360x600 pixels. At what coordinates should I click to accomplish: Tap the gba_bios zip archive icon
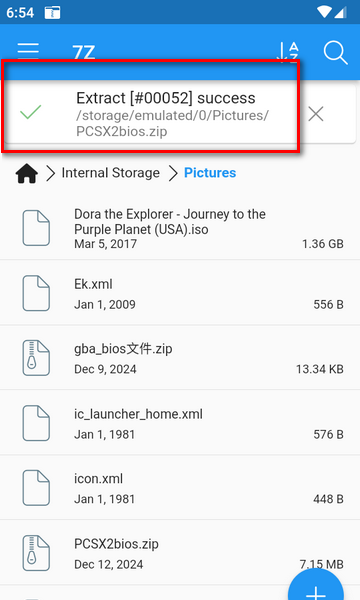coord(36,358)
